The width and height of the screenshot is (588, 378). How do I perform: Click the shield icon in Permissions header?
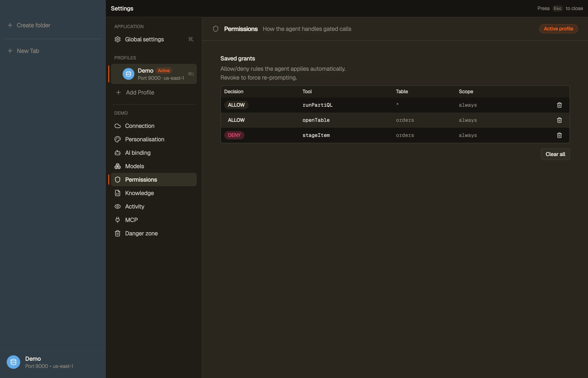pos(215,29)
